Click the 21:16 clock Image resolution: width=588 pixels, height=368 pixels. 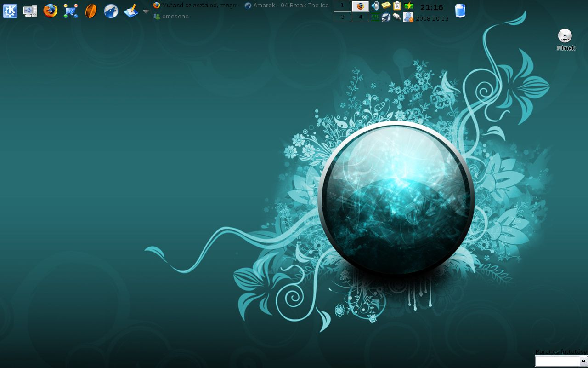432,7
